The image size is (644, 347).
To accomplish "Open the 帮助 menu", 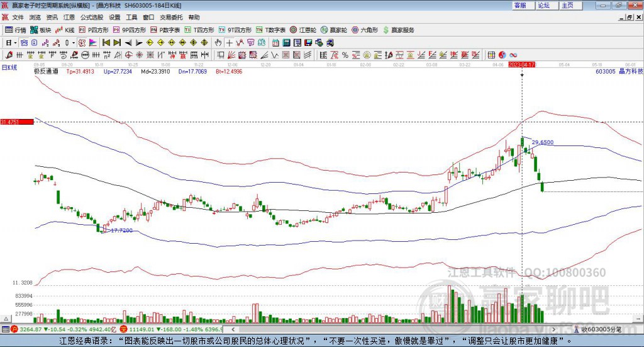I will pyautogui.click(x=194, y=17).
